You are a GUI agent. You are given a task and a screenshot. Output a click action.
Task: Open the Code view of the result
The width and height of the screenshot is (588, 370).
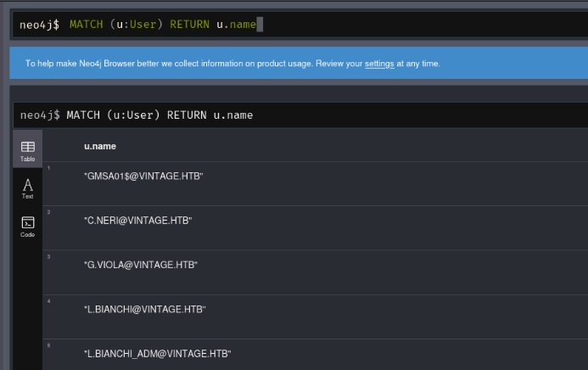coord(27,226)
